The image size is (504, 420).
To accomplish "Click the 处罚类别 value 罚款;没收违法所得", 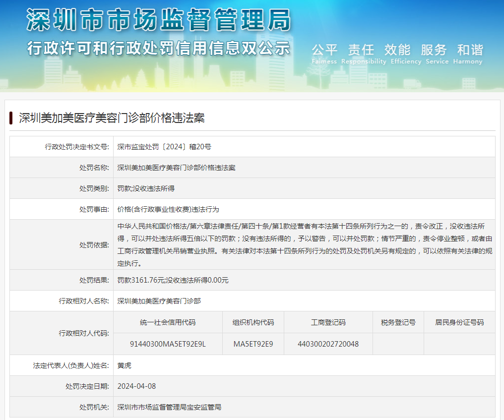I will click(146, 188).
